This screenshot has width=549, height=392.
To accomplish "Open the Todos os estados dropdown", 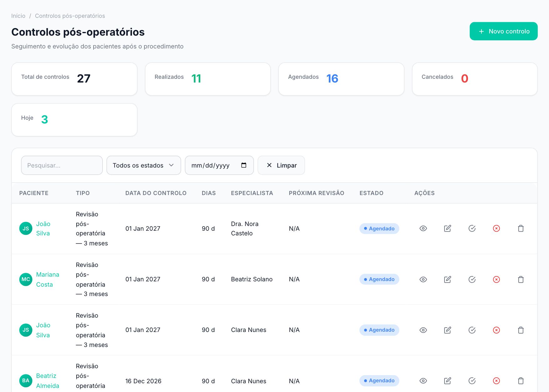I will [x=144, y=165].
